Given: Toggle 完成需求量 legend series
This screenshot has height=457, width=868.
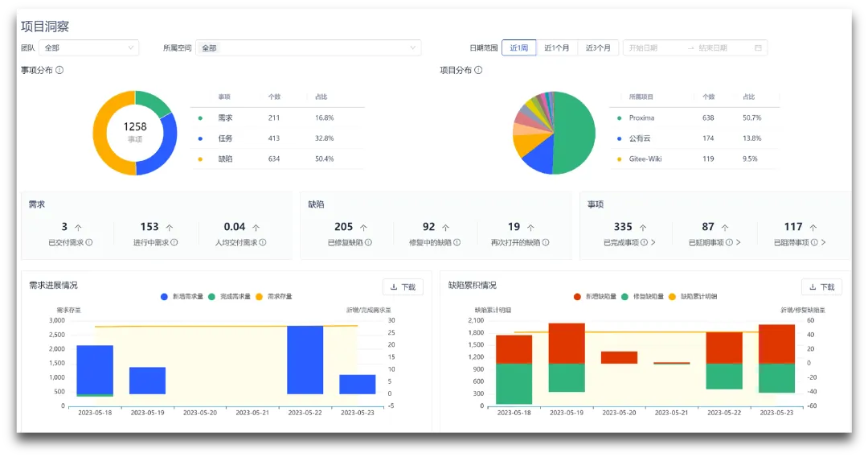Looking at the screenshot, I should (229, 297).
